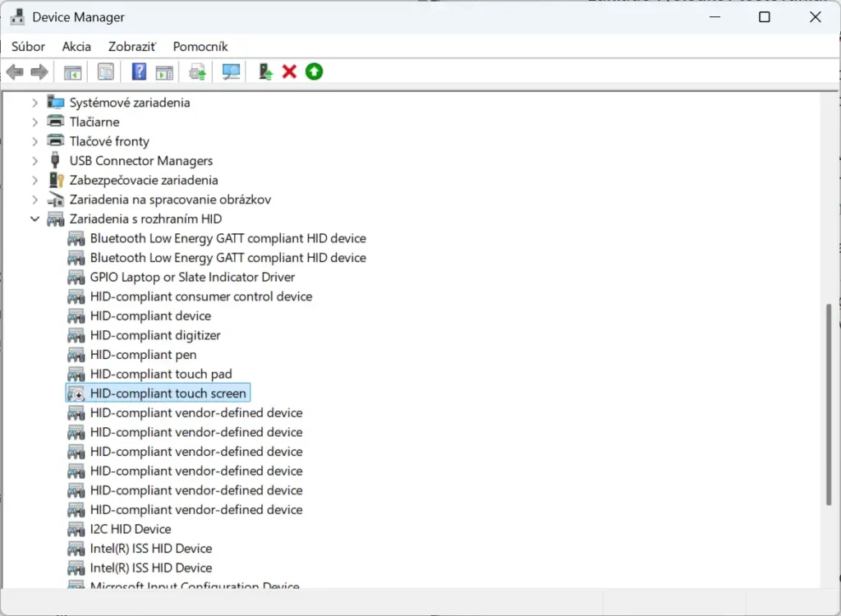The width and height of the screenshot is (841, 616).
Task: Open the Pomocník menu
Action: 200,47
